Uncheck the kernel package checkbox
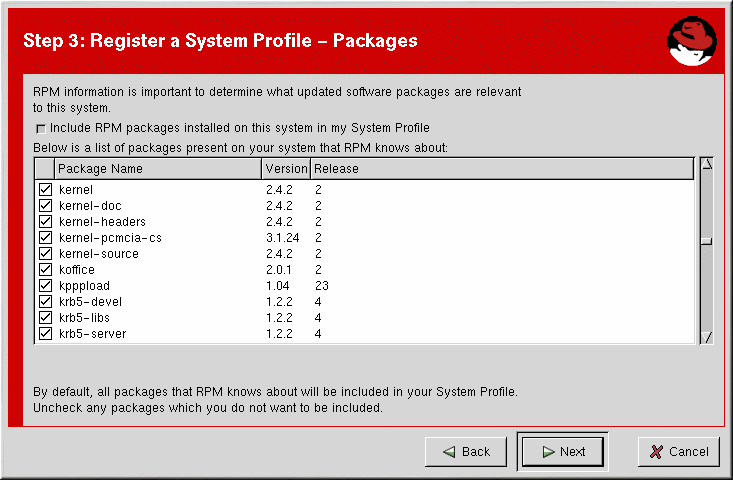The image size is (733, 480). pos(45,189)
